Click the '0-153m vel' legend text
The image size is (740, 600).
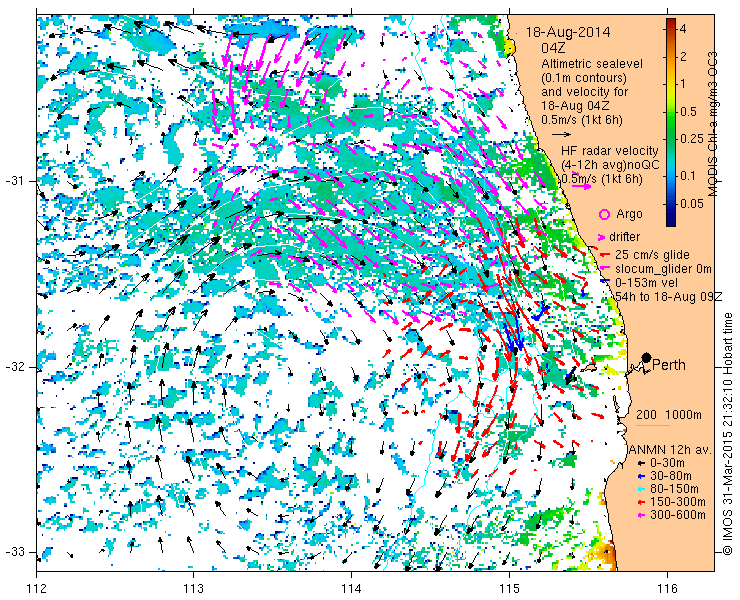pos(647,282)
